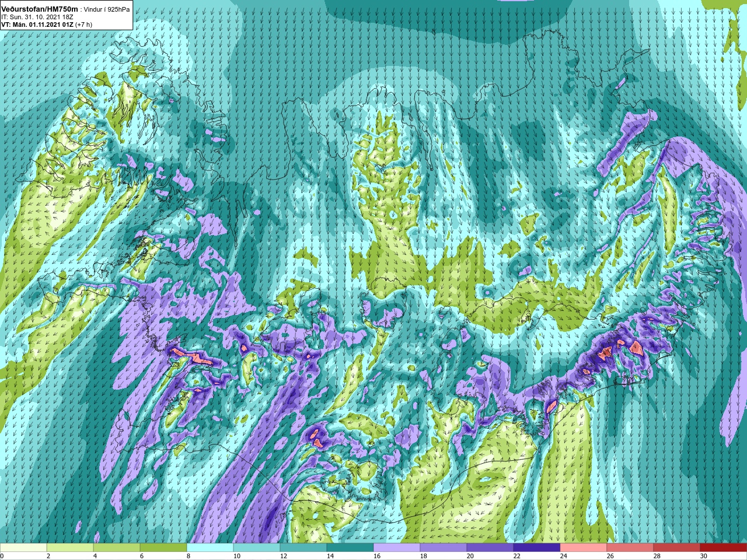Click the legend value '6'

pyautogui.click(x=142, y=556)
